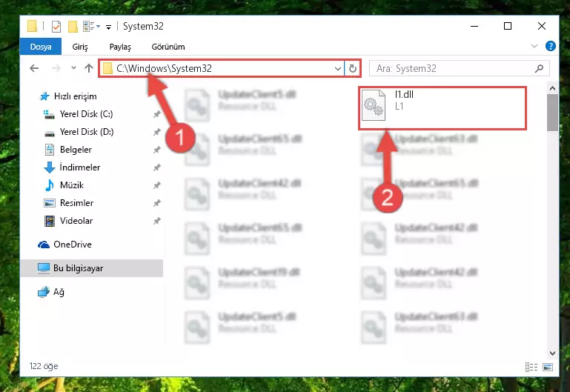Click the pin icon beside İndirmeler
570x392 pixels.
[x=156, y=167]
